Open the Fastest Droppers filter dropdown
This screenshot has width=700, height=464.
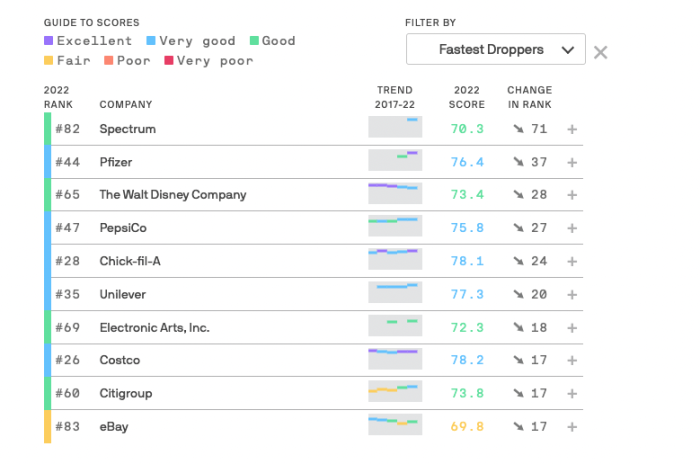coord(495,49)
